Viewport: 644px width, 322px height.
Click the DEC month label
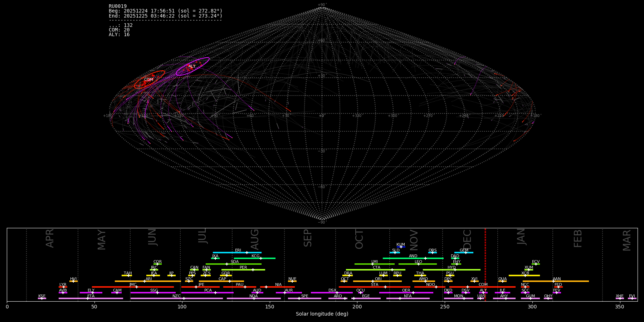[x=467, y=239]
